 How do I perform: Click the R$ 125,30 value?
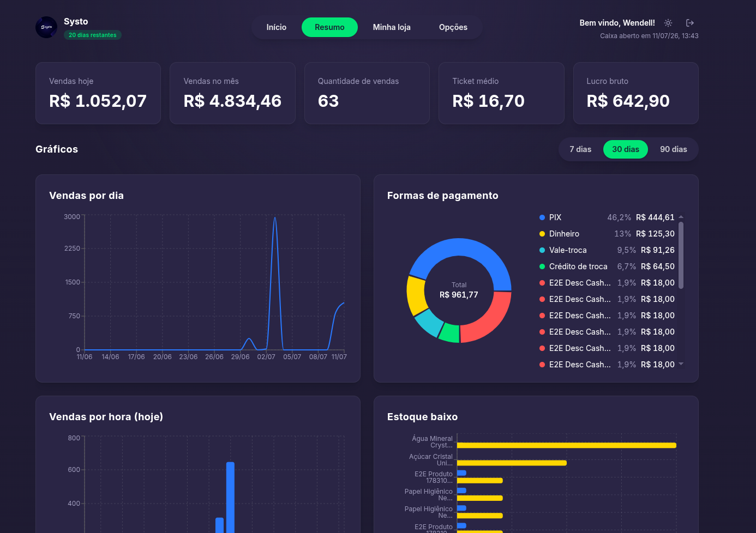pos(655,234)
